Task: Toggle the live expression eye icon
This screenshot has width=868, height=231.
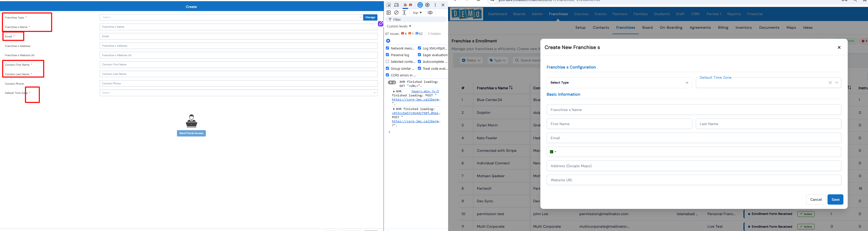Action: pos(430,13)
